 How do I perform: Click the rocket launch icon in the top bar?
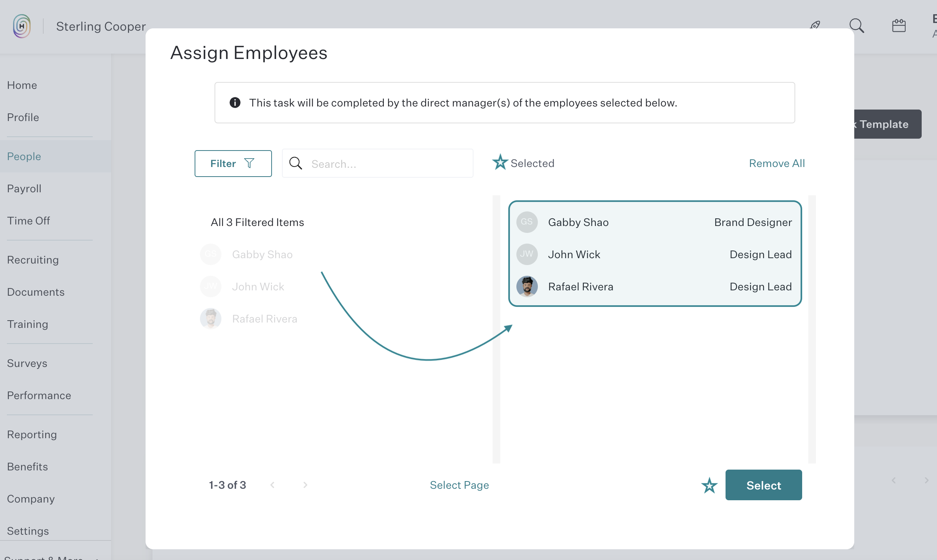click(x=815, y=25)
